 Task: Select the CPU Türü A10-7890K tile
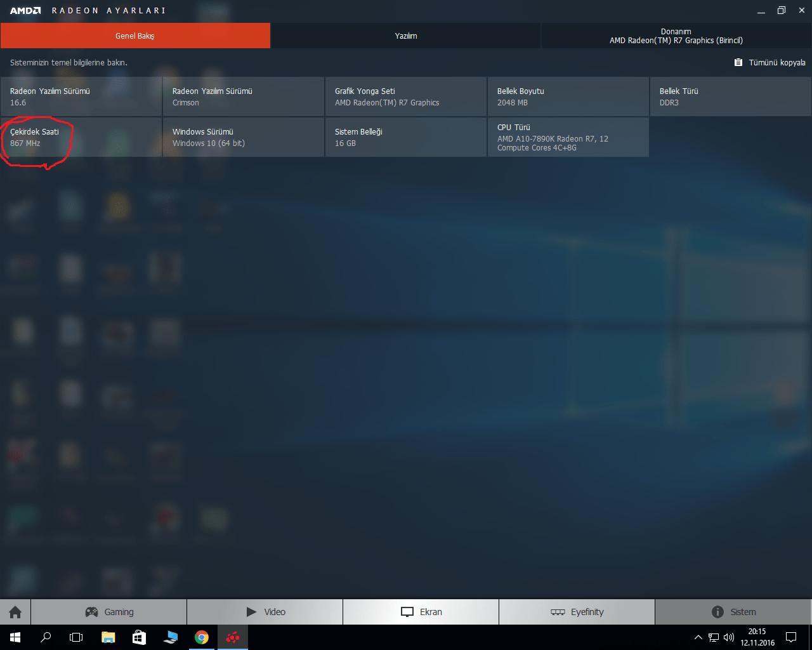tap(568, 137)
